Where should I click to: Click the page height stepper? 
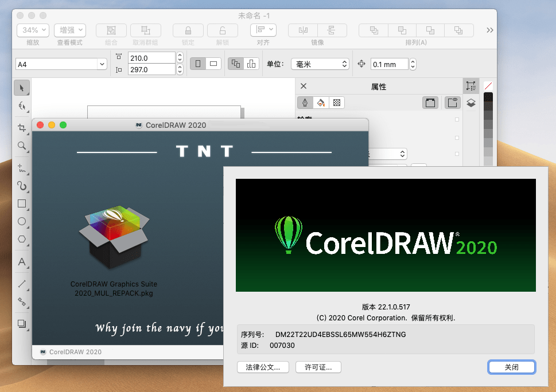pos(180,69)
